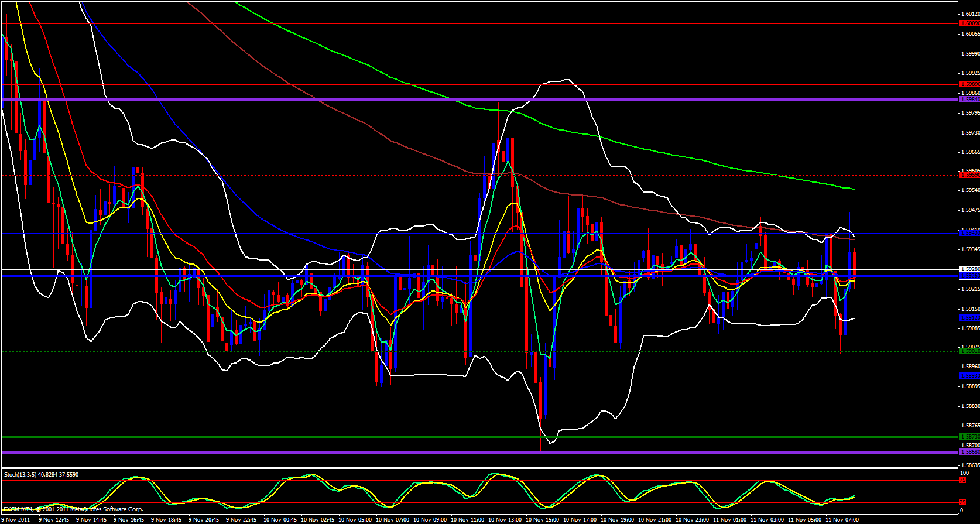Select the stochastic 75 level label
The height and width of the screenshot is (524, 980).
(x=962, y=480)
